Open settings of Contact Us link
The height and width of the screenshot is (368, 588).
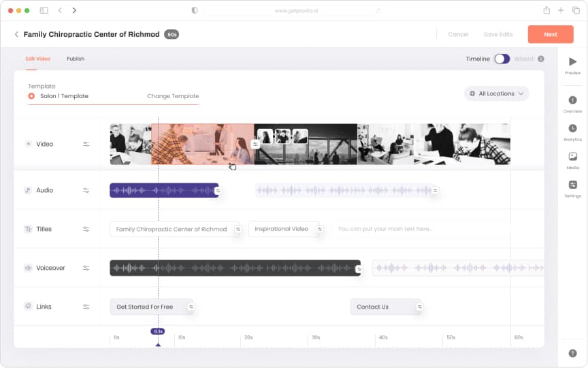[419, 307]
